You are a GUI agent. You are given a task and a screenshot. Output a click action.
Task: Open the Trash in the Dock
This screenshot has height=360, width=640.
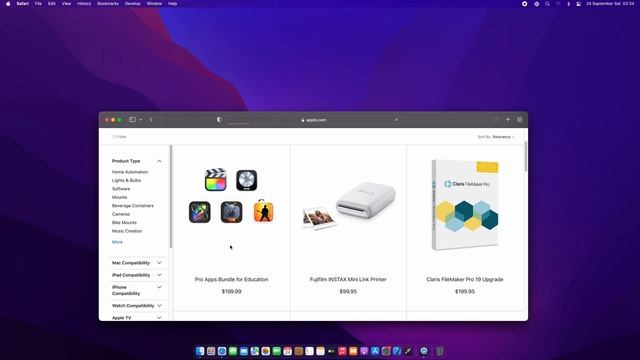440,351
